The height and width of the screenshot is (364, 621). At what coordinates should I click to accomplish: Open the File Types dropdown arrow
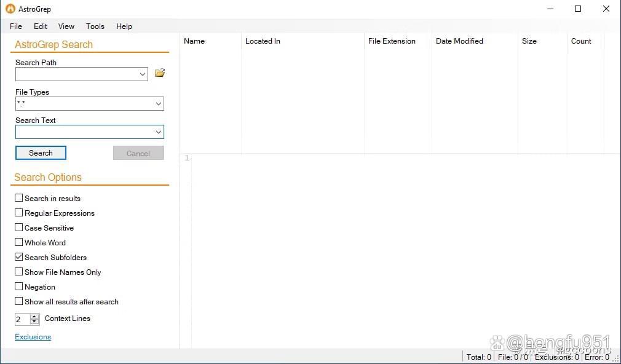tap(159, 104)
